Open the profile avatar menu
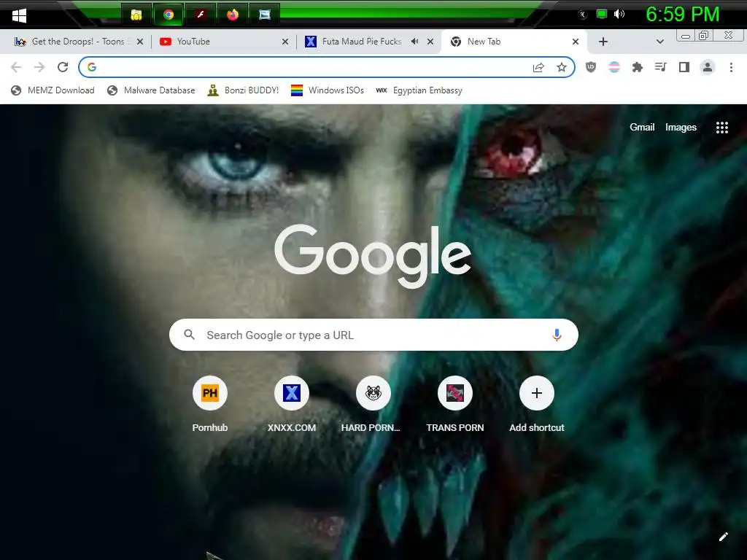747x560 pixels. [708, 67]
